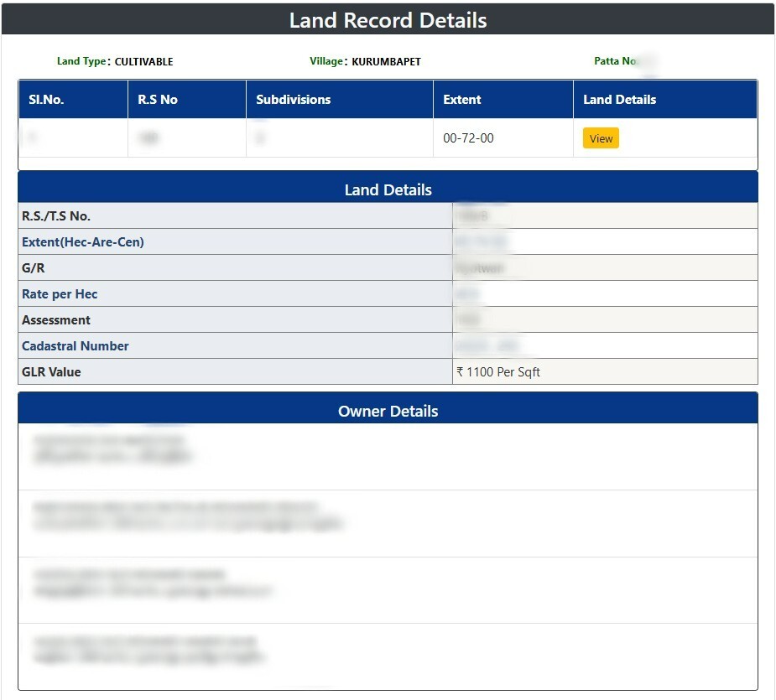The width and height of the screenshot is (776, 700).
Task: Select the Sl.No. column header
Action: coord(46,99)
